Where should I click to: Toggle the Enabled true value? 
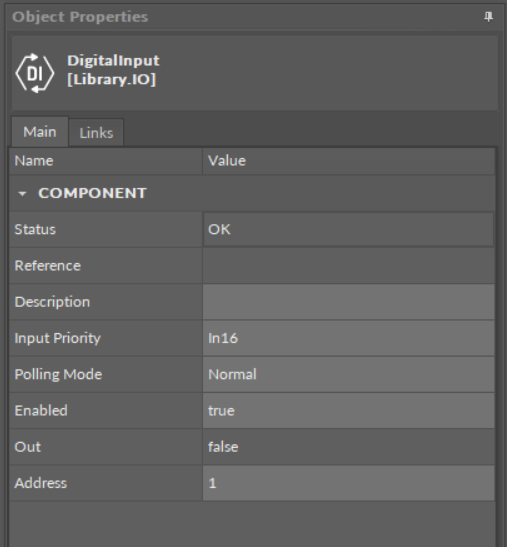348,411
